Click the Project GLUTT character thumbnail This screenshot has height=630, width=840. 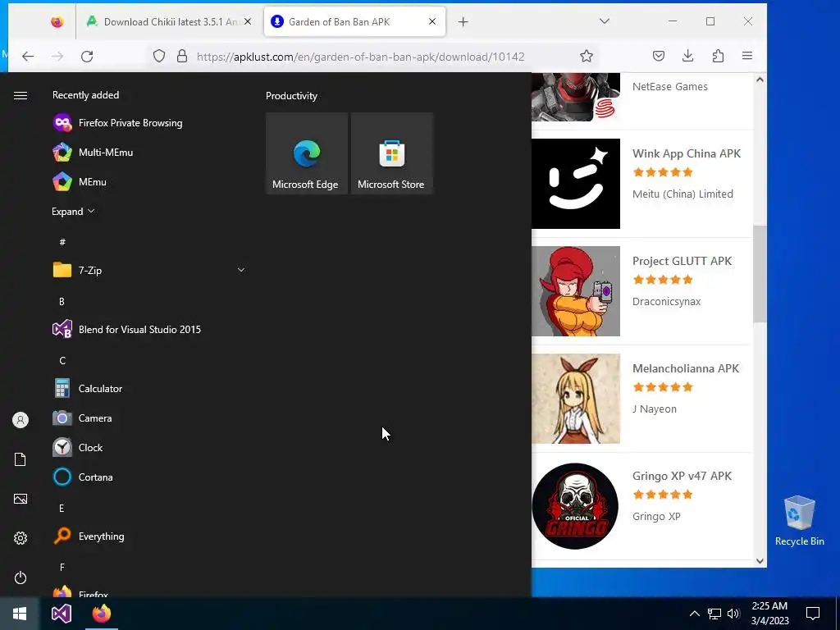pos(576,291)
